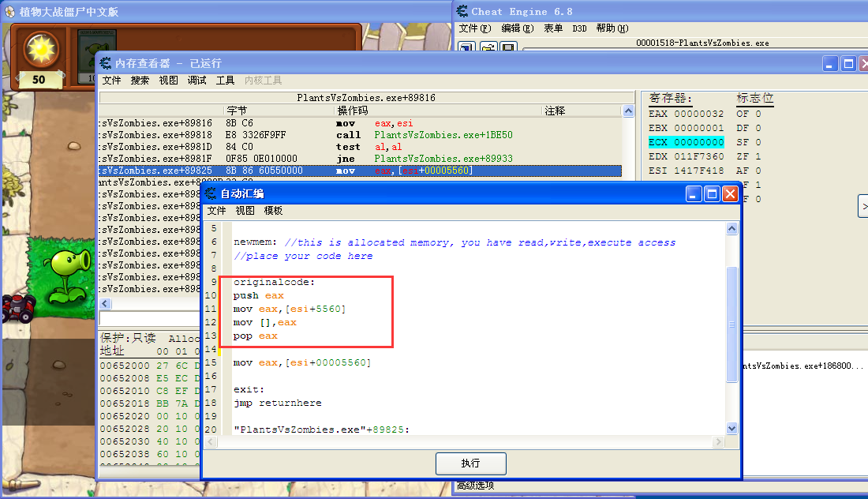The width and height of the screenshot is (868, 499).
Task: Click the Auto Assemble vertical scrollbar thumb
Action: click(731, 324)
